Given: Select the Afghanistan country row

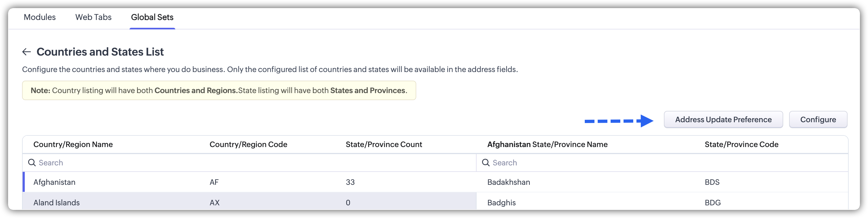Looking at the screenshot, I should coord(55,182).
